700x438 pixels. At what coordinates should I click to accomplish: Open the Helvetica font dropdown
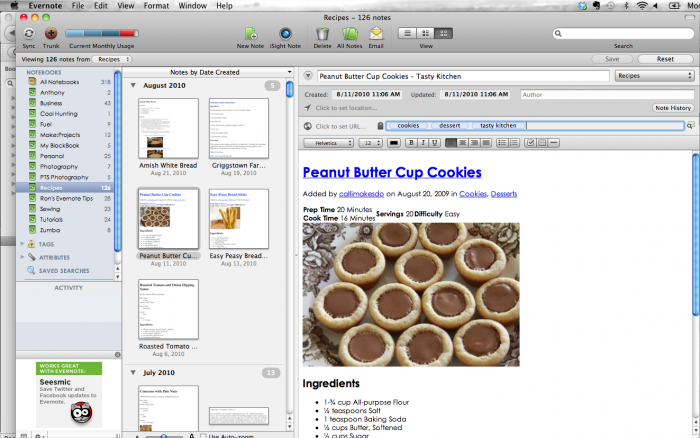click(329, 143)
